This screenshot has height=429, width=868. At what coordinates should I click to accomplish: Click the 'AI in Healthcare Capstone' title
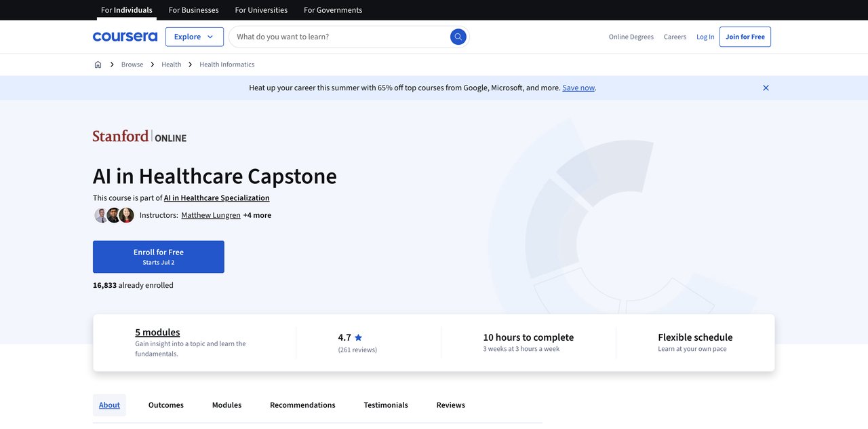coord(215,176)
